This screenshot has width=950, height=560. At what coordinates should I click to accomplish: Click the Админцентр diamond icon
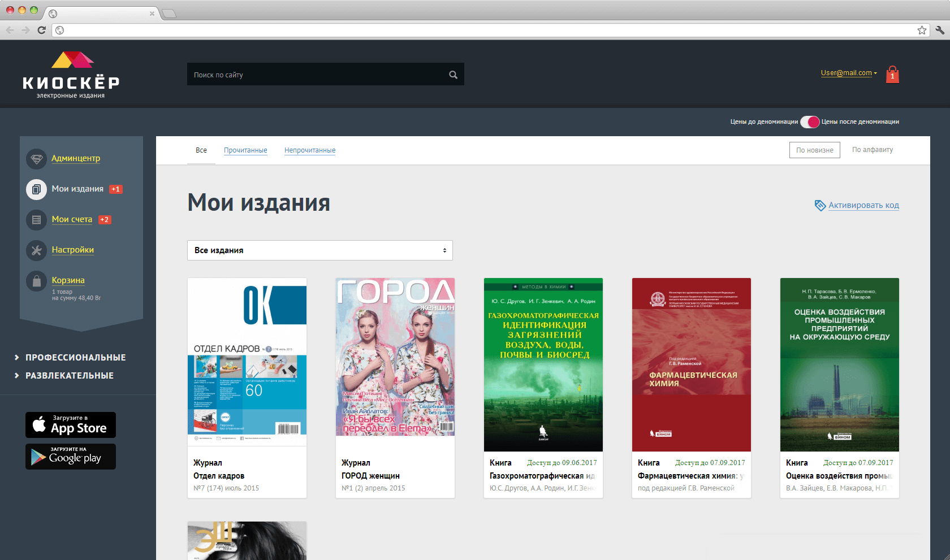(x=36, y=159)
